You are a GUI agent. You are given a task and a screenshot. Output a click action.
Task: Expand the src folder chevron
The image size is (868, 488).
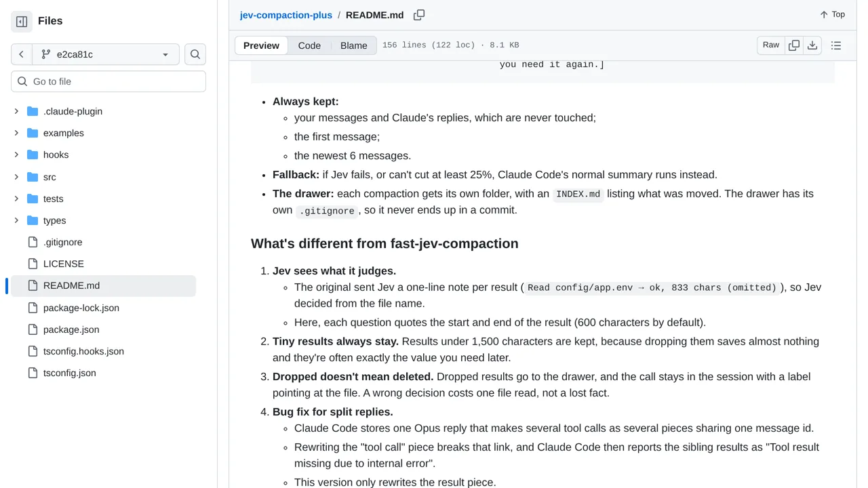pyautogui.click(x=16, y=177)
